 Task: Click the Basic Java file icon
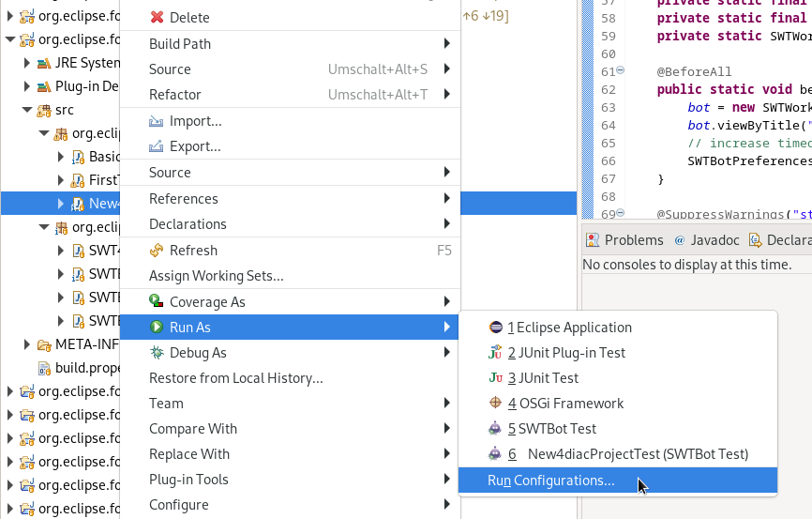[78, 157]
